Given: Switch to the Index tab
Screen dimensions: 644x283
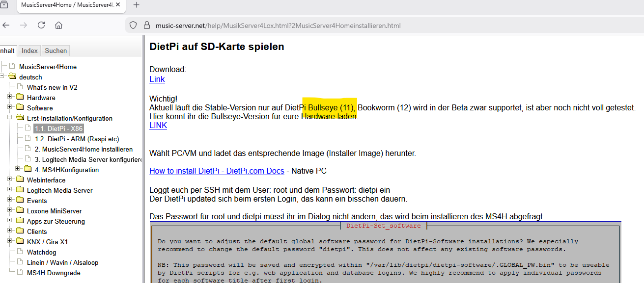Looking at the screenshot, I should [29, 51].
